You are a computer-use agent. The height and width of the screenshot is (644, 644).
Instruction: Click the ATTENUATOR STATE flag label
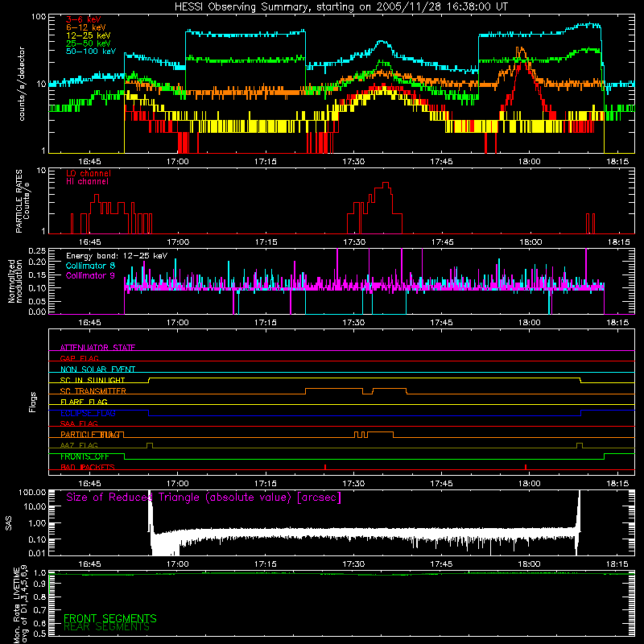point(97,348)
